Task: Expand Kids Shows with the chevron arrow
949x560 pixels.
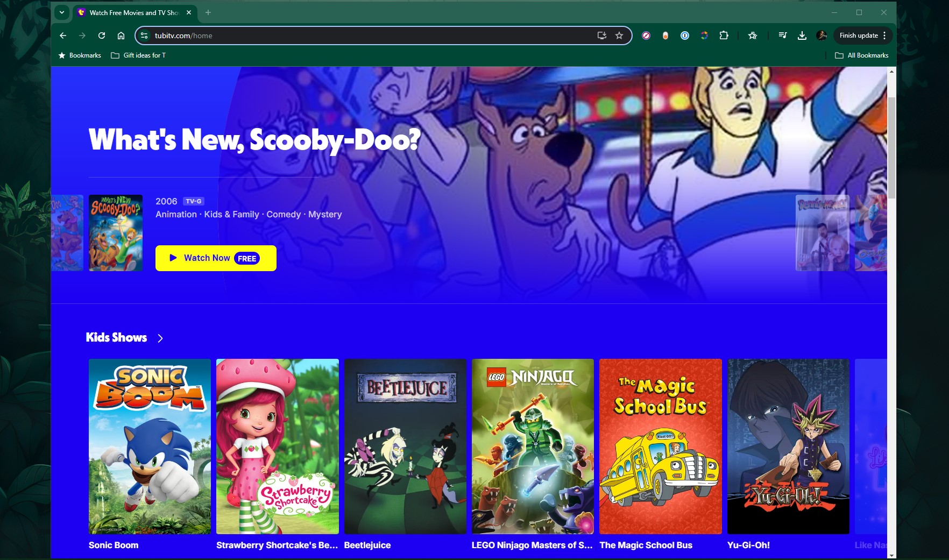Action: (x=160, y=338)
